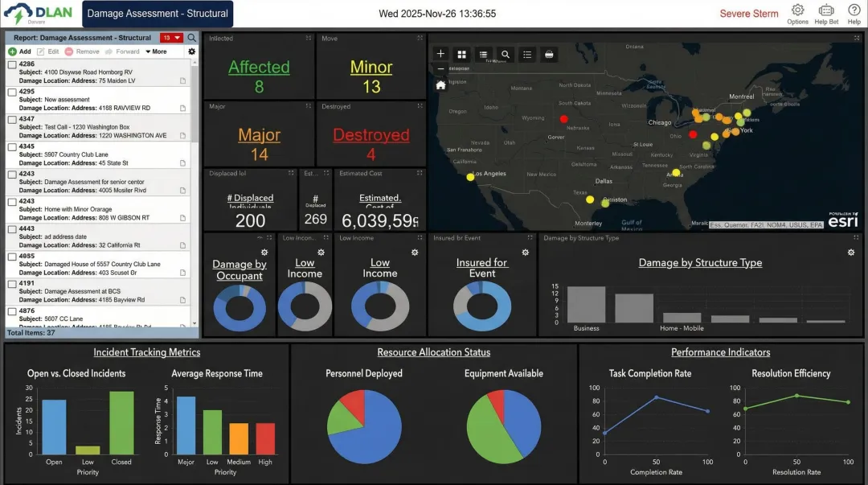Check the box for record 4286
Image resolution: width=868 pixels, height=485 pixels.
click(12, 64)
